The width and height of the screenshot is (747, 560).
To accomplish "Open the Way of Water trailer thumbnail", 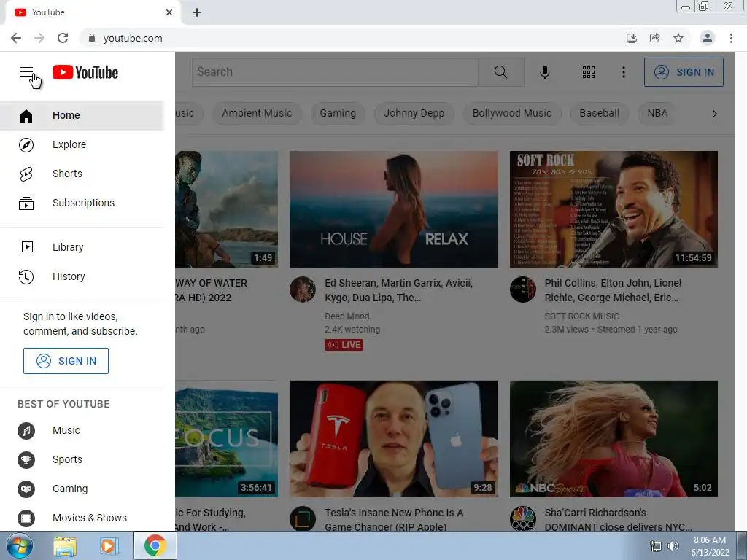I will 227,209.
